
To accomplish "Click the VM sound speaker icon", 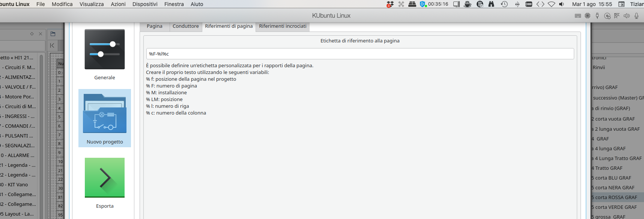I will click(627, 16).
